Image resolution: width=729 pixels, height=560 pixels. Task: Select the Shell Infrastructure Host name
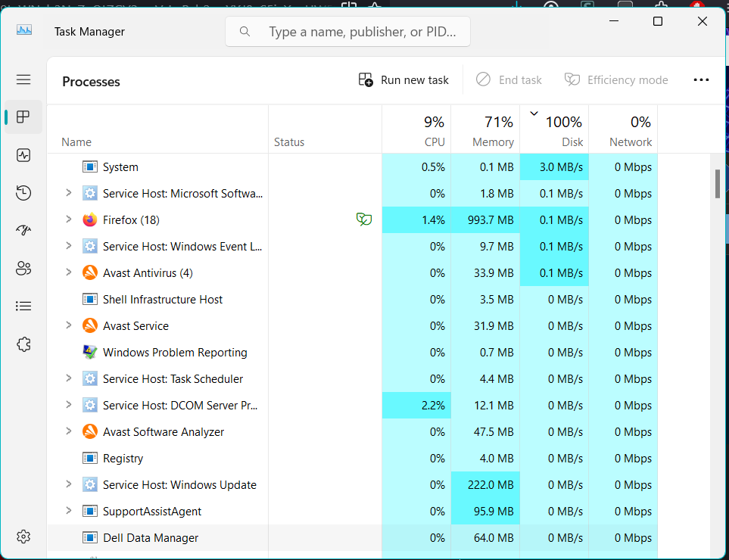(x=163, y=299)
